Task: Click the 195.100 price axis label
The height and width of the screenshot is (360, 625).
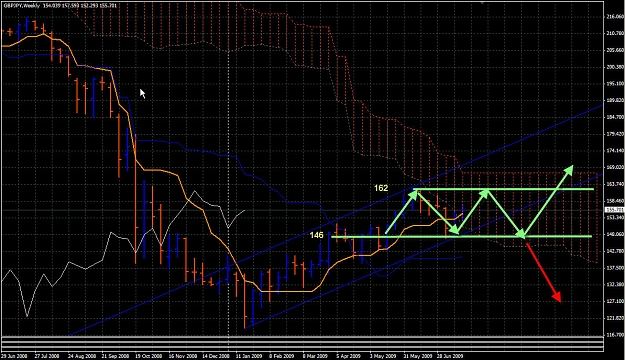Action: point(615,83)
